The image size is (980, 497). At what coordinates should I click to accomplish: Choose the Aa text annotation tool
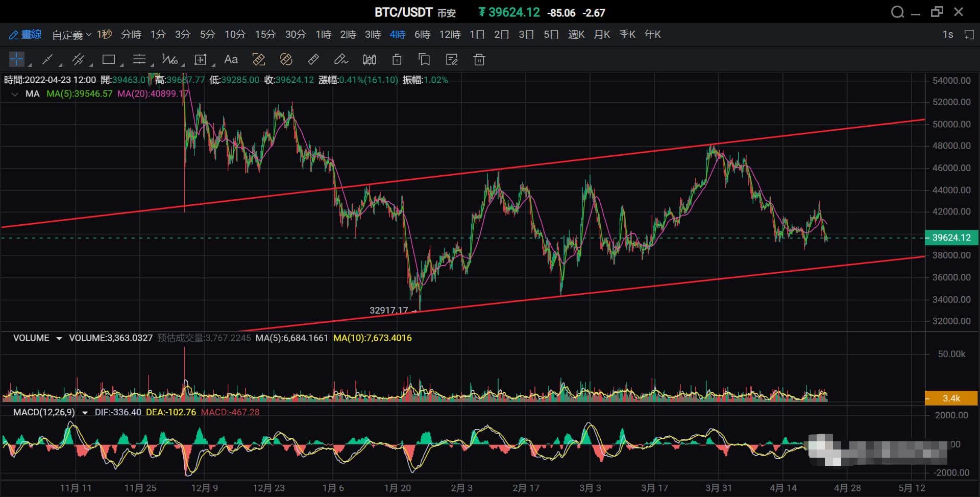click(x=231, y=60)
